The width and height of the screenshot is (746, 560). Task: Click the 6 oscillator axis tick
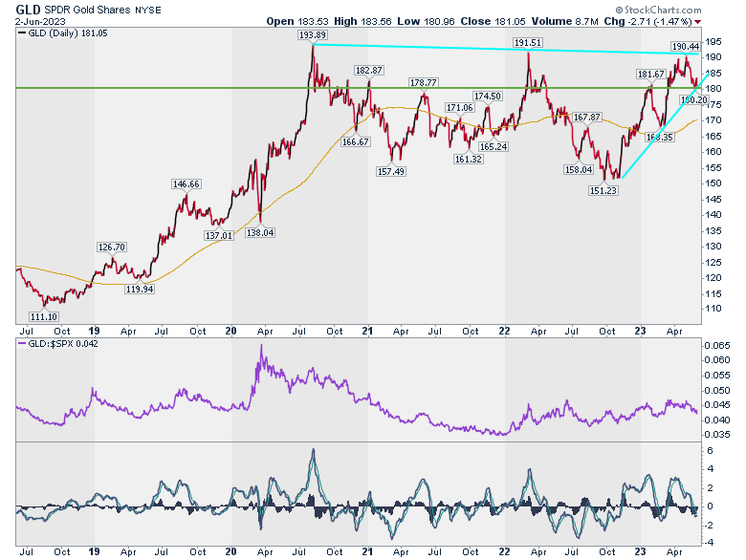point(711,451)
